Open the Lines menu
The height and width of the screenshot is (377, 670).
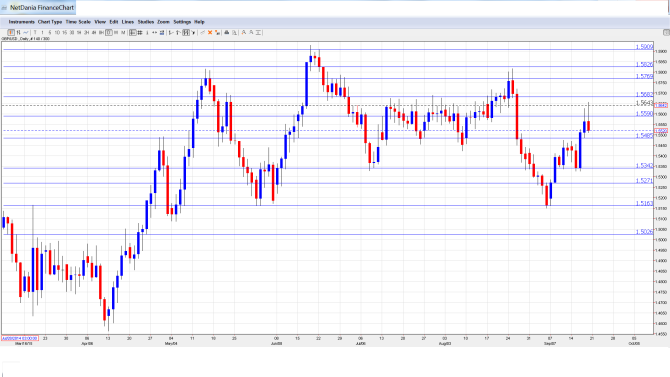[x=128, y=22]
